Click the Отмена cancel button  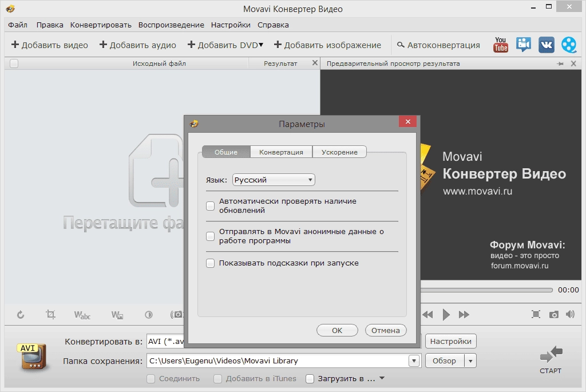tap(386, 330)
